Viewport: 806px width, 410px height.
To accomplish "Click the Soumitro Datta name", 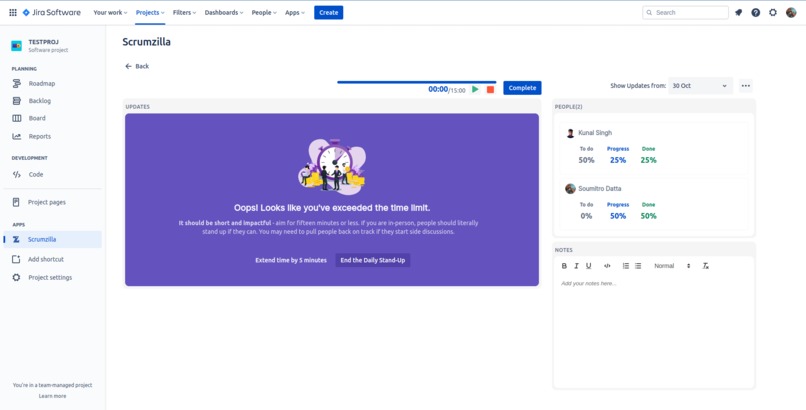I will (599, 189).
